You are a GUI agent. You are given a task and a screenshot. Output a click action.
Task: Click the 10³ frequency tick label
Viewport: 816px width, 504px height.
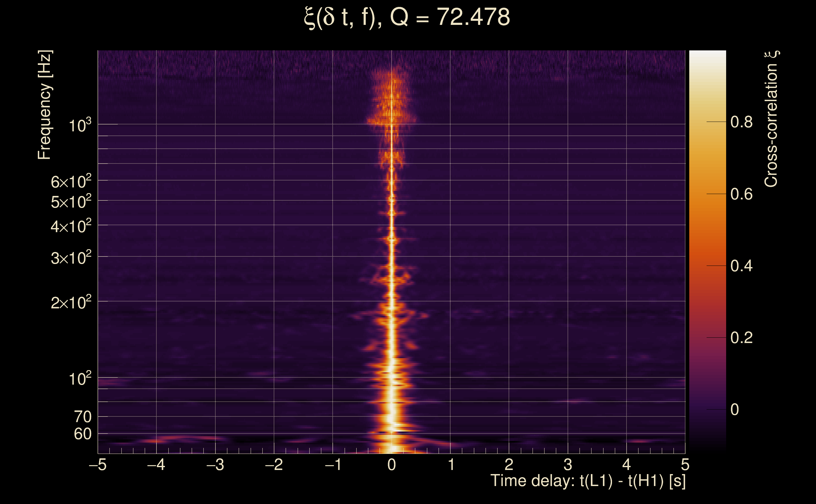(80, 126)
